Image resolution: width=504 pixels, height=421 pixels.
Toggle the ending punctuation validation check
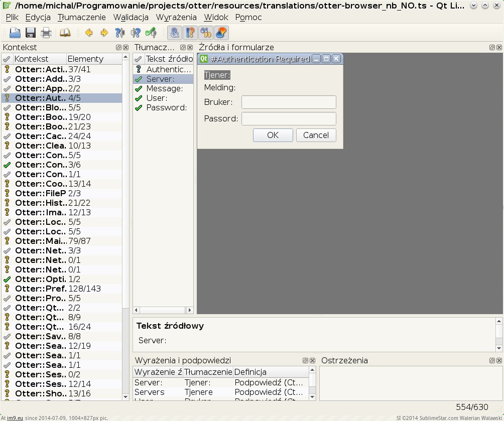pos(190,33)
